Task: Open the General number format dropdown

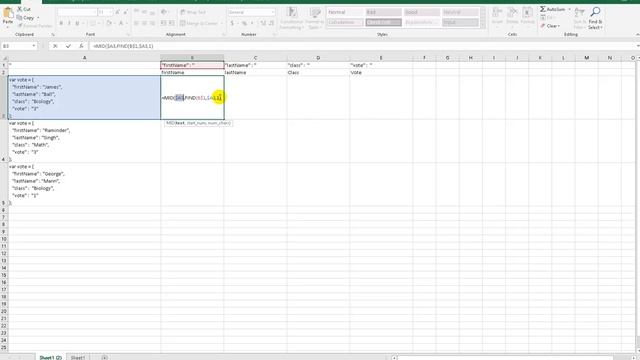Action: click(x=251, y=12)
